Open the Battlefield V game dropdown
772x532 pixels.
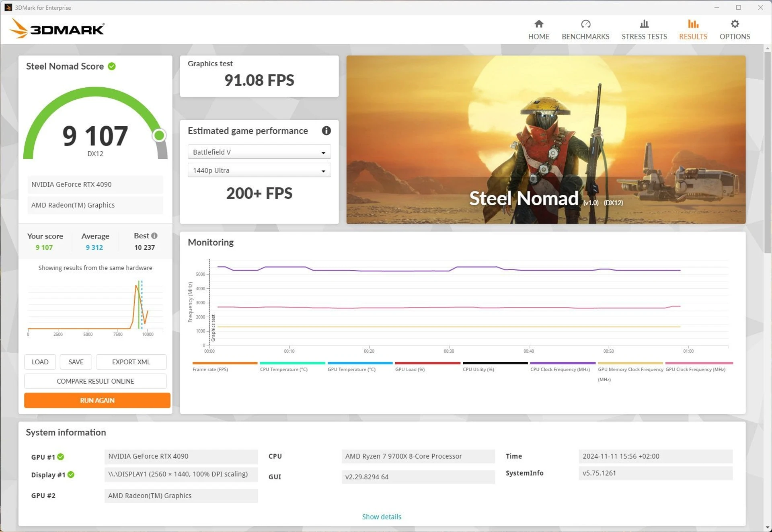pos(259,152)
